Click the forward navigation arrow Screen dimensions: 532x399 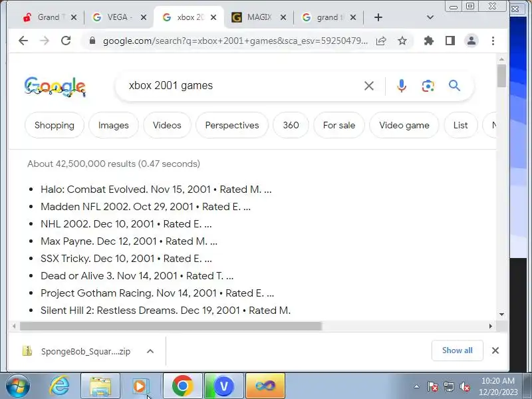tap(45, 41)
